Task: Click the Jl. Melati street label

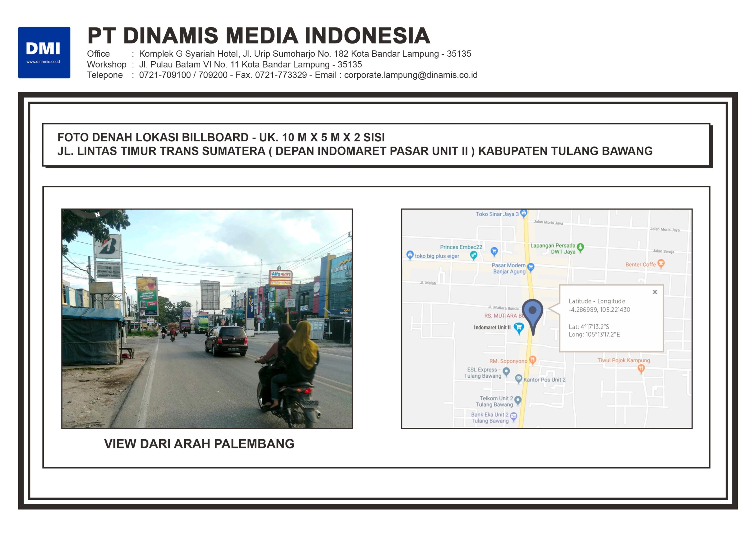Action: coord(428,283)
